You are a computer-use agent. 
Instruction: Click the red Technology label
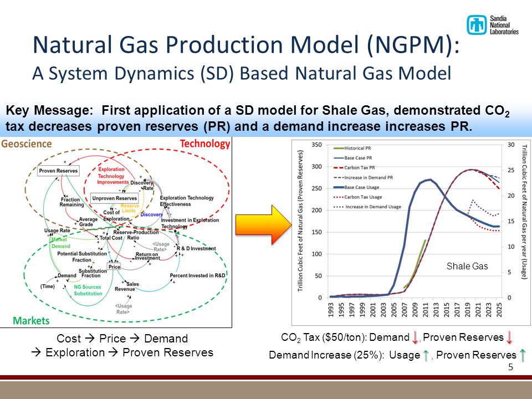tap(205, 144)
